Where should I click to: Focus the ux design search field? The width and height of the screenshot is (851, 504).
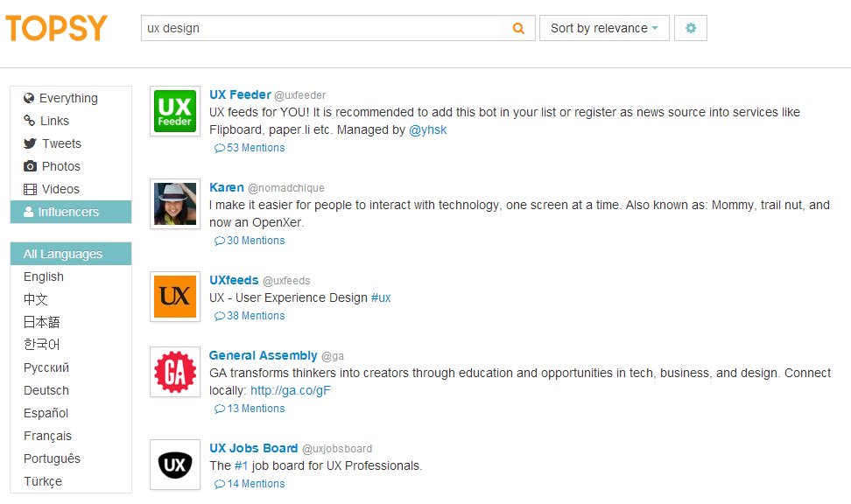(x=320, y=28)
